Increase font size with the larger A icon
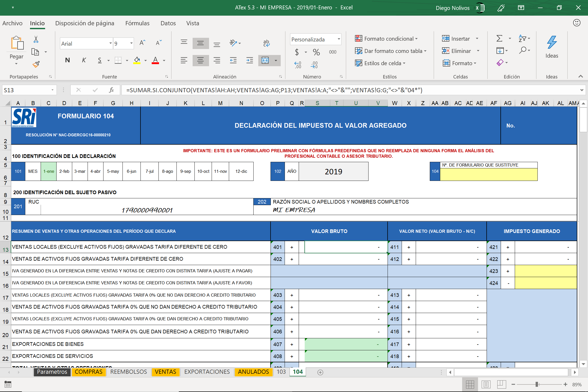588x392 pixels. tap(142, 43)
